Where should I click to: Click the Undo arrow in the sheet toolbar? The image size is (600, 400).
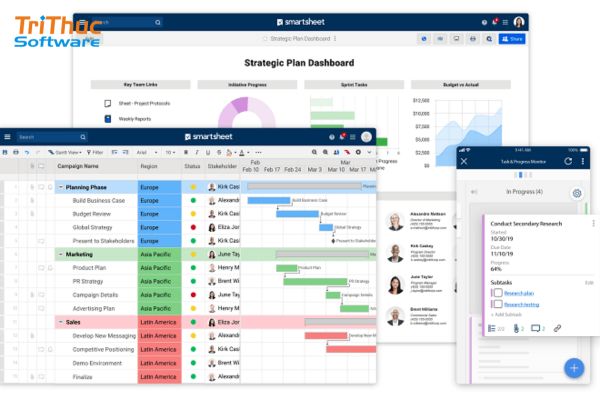point(27,152)
